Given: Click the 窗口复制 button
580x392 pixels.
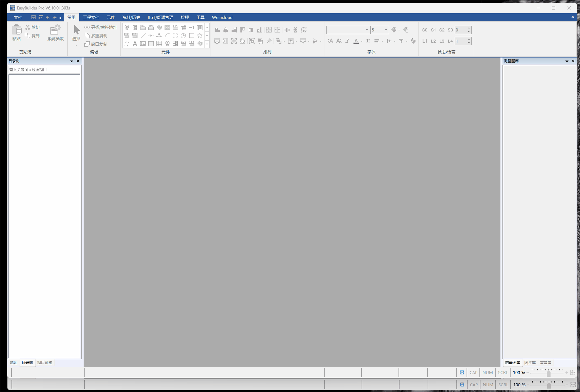Looking at the screenshot, I should (x=96, y=44).
